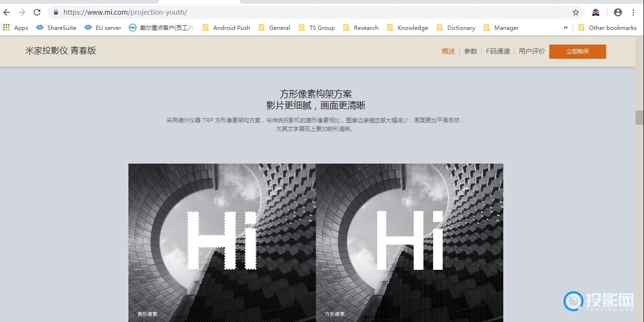644x322 pixels.
Task: Click the orange 立即购买 button
Action: tap(577, 52)
